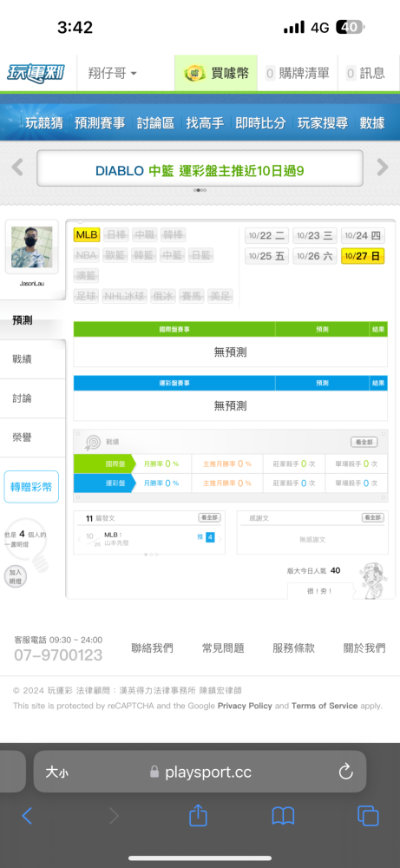The image size is (400, 868).
Task: Tap the 加入明燈 follow badge
Action: [x=15, y=576]
